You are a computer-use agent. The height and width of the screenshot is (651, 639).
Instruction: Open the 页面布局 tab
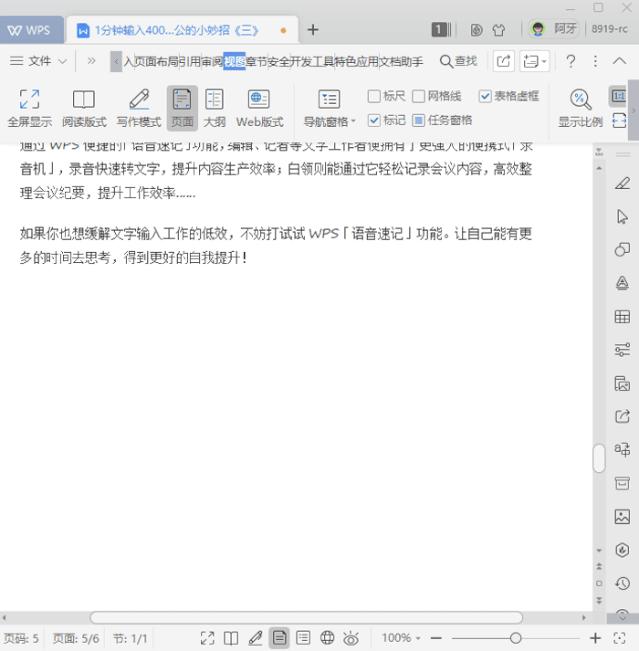(156, 61)
